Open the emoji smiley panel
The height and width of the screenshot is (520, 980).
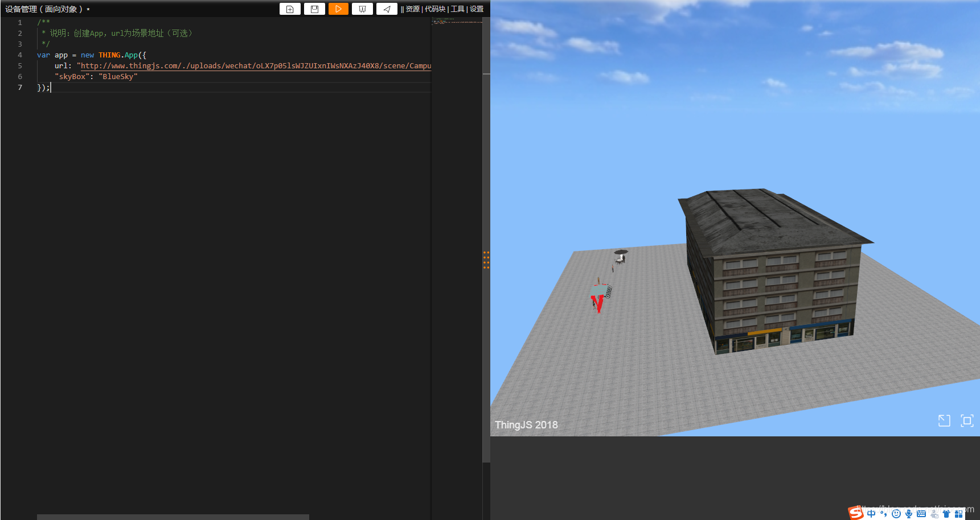(x=896, y=514)
